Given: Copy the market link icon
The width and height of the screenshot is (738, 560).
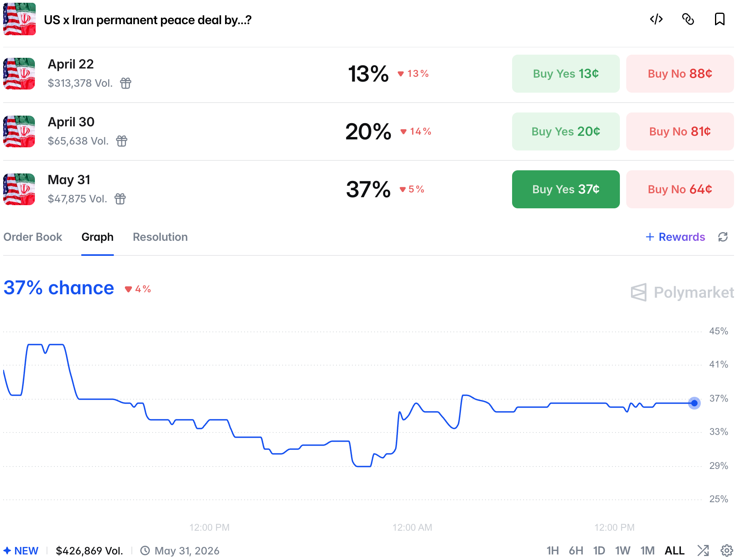Looking at the screenshot, I should tap(688, 19).
